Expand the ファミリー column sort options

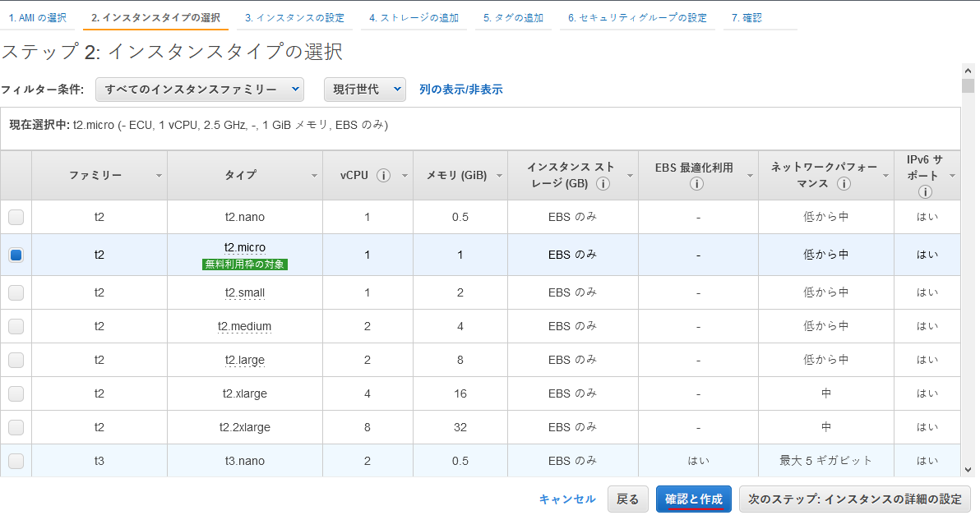159,175
